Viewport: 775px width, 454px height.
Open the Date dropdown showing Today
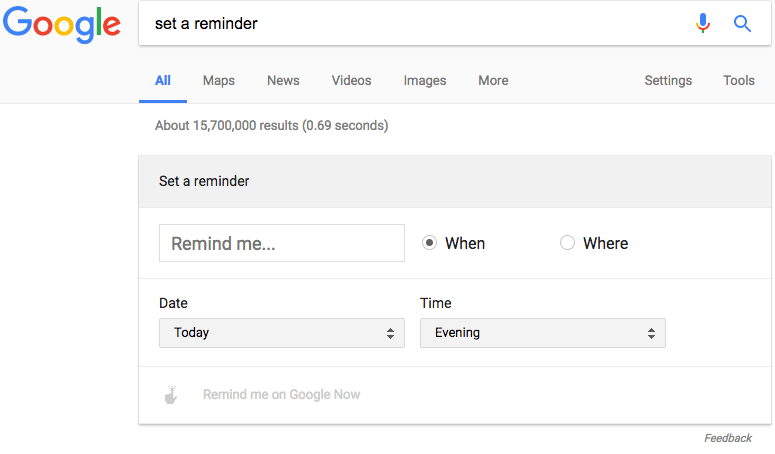[x=281, y=333]
